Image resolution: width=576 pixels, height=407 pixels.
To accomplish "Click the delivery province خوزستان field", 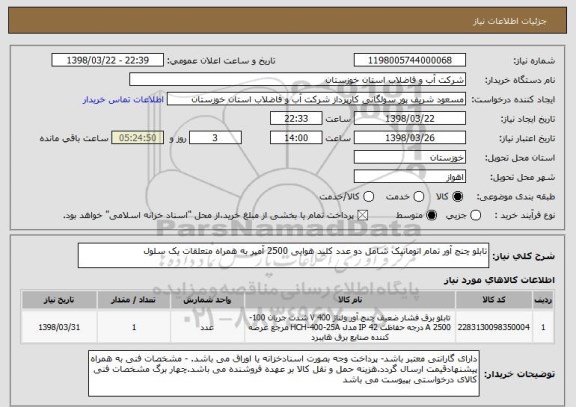I will 410,157.
